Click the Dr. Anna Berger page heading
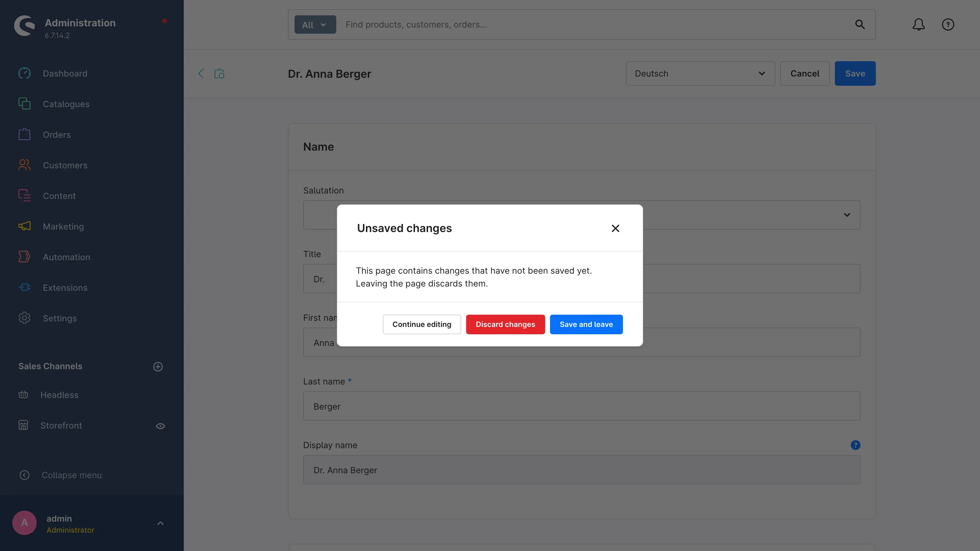This screenshot has width=980, height=551. click(x=330, y=73)
